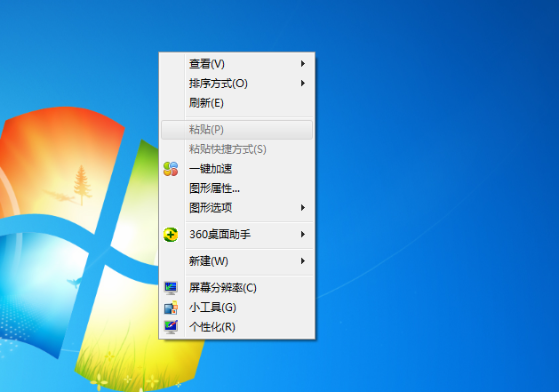559x392 pixels.
Task: Click the 屏幕分辨率 monitor icon
Action: click(171, 288)
